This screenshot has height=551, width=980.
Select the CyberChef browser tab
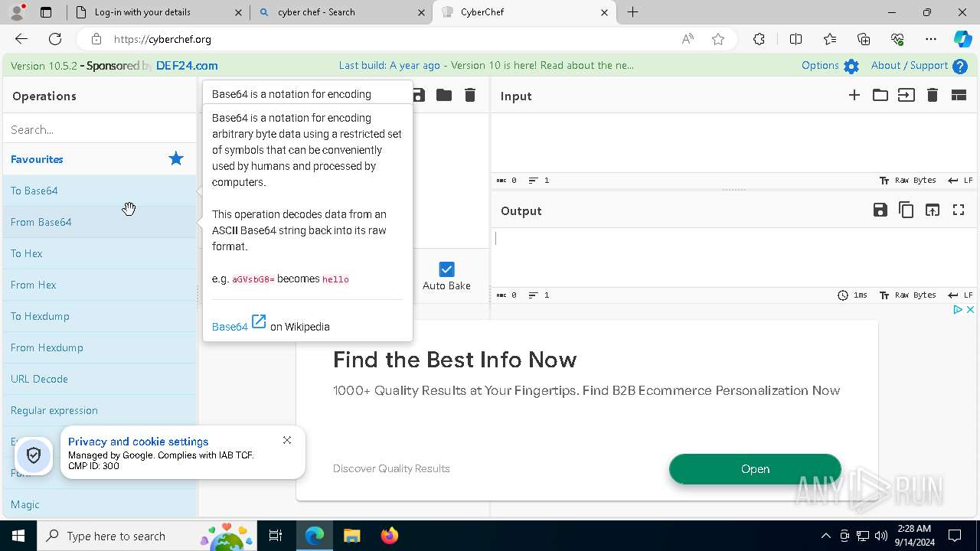click(x=524, y=12)
